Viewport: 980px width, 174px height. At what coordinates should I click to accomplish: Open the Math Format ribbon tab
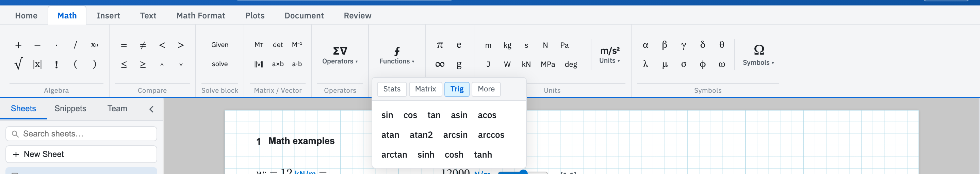point(200,16)
